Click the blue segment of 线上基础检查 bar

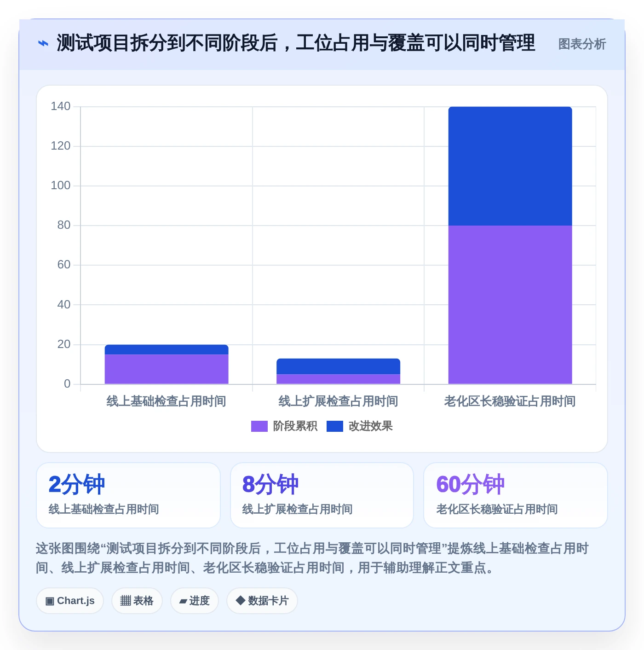[x=167, y=349]
